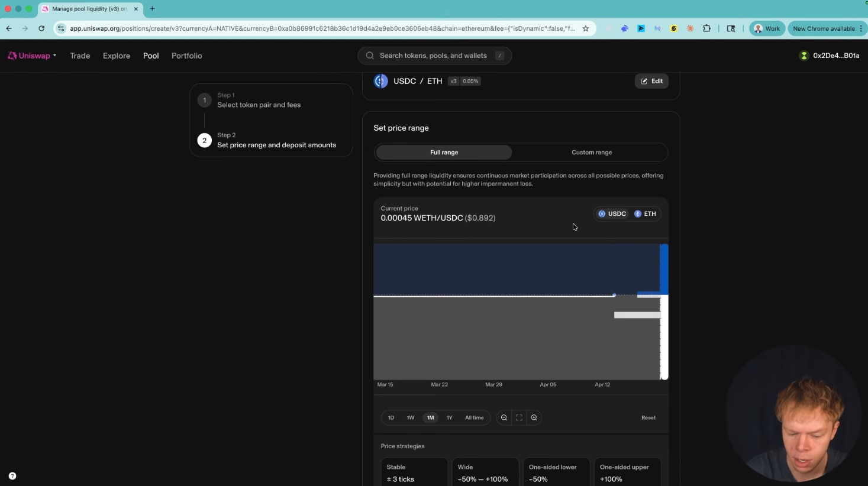Click the USDC/ETH pair token logo
The width and height of the screenshot is (868, 486).
pos(381,81)
